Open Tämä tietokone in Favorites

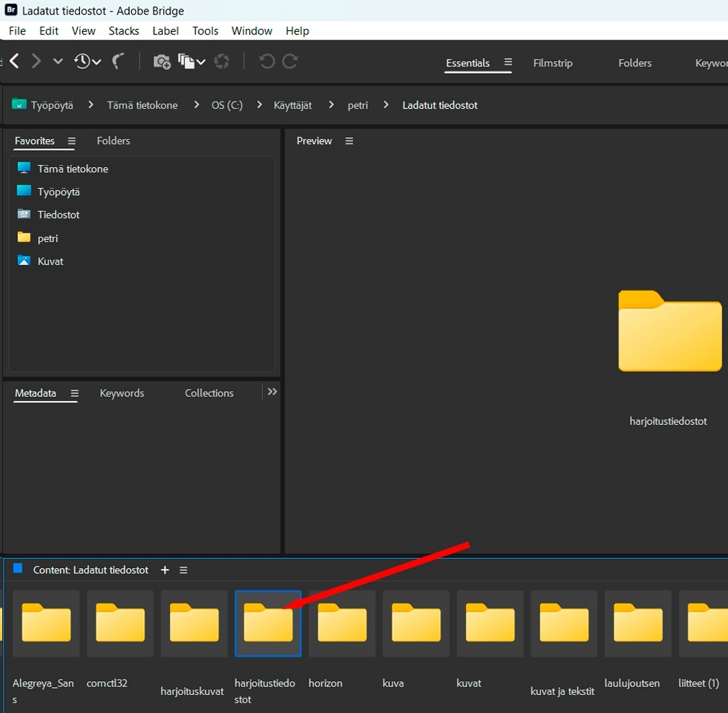click(x=72, y=169)
